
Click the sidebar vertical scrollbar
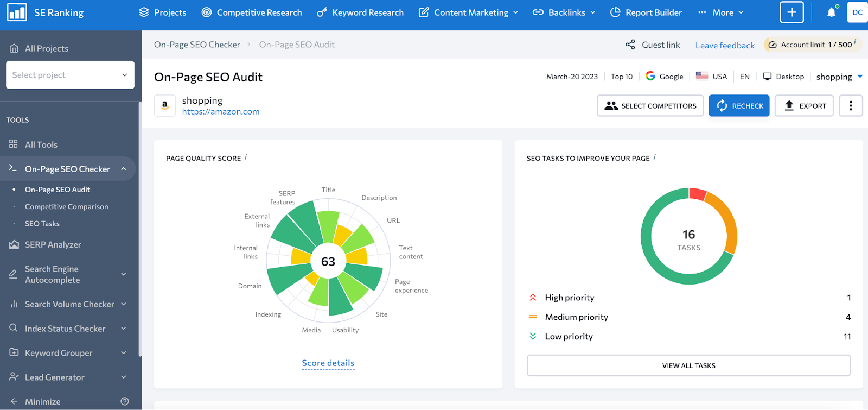coord(140,228)
